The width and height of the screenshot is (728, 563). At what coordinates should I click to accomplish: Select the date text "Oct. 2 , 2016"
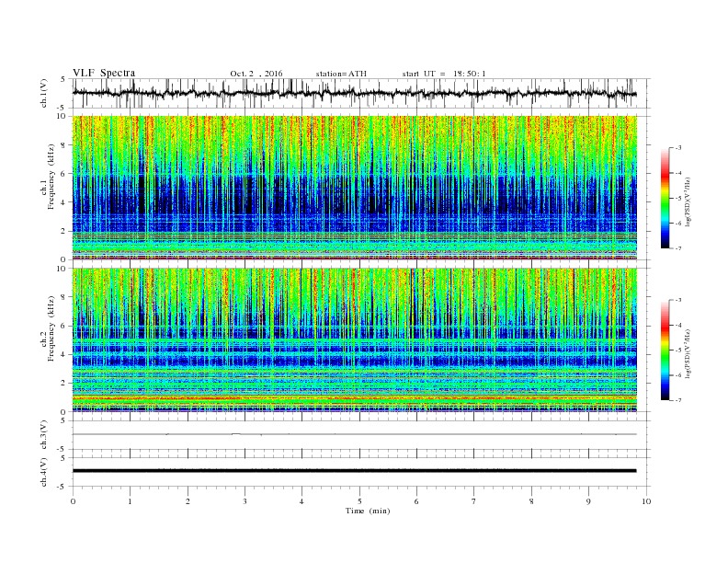coord(256,74)
